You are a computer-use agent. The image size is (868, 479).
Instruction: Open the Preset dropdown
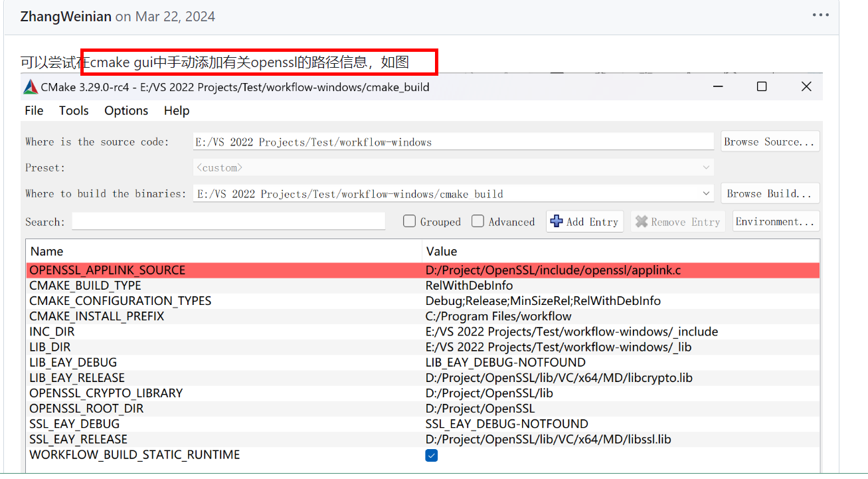(x=706, y=167)
